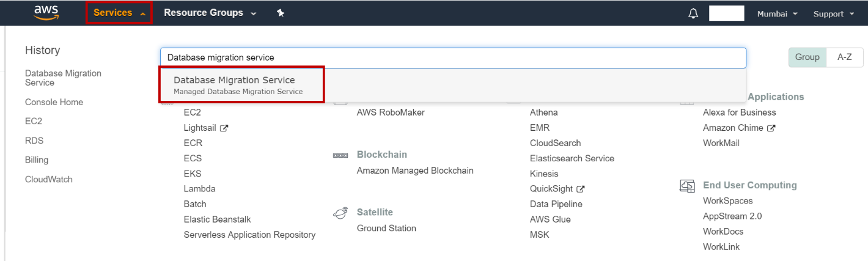Open CloudWatch from History list

pyautogui.click(x=48, y=179)
